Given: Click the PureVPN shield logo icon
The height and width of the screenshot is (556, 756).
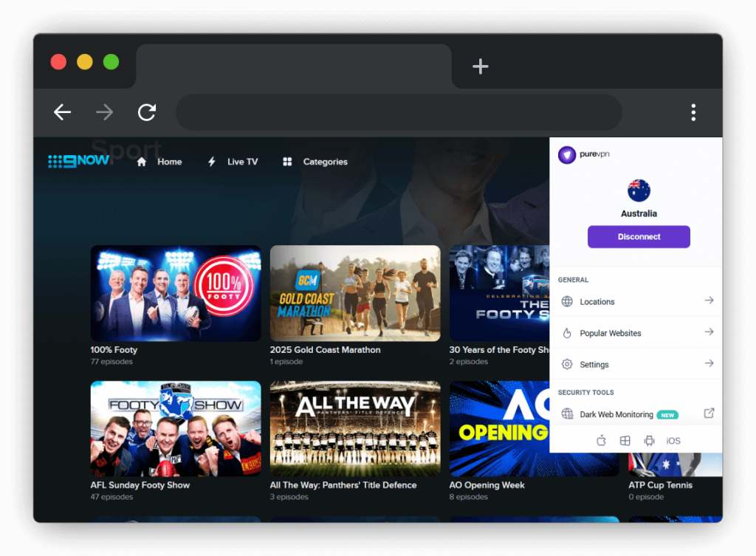Looking at the screenshot, I should pos(567,154).
